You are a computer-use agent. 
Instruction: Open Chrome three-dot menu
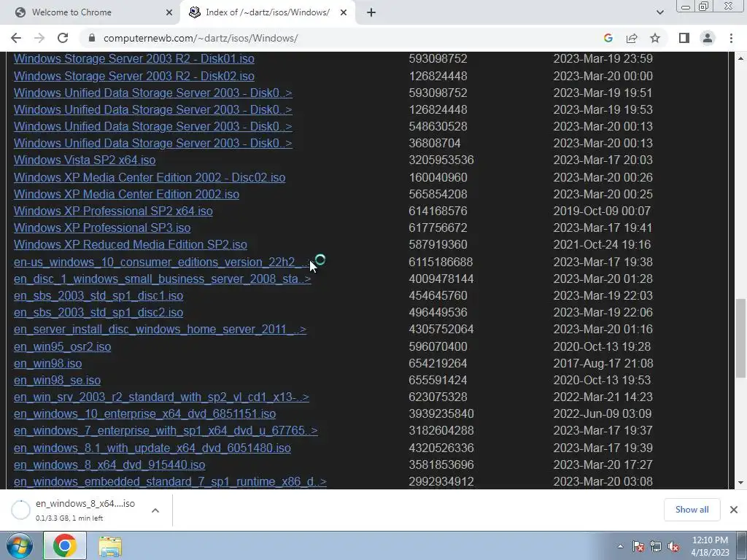(x=731, y=38)
